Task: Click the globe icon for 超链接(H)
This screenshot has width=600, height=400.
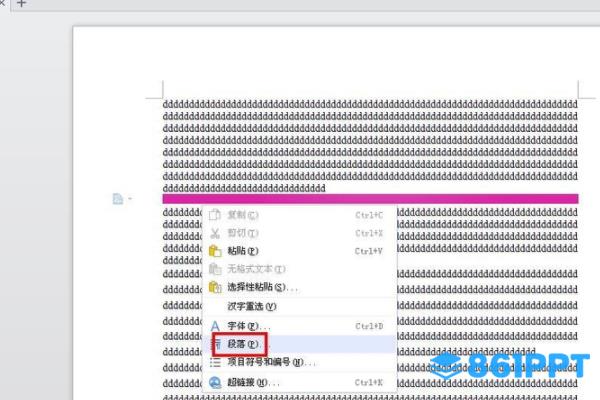Action: [x=215, y=382]
